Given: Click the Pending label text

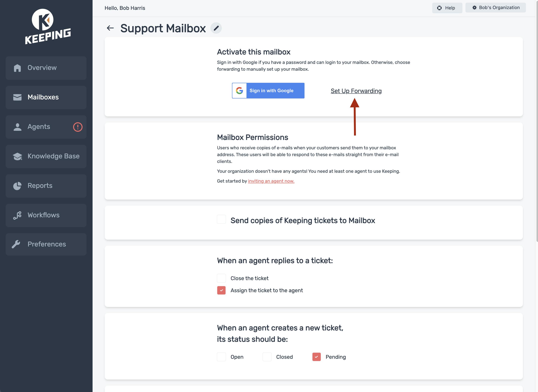Looking at the screenshot, I should click(x=336, y=357).
